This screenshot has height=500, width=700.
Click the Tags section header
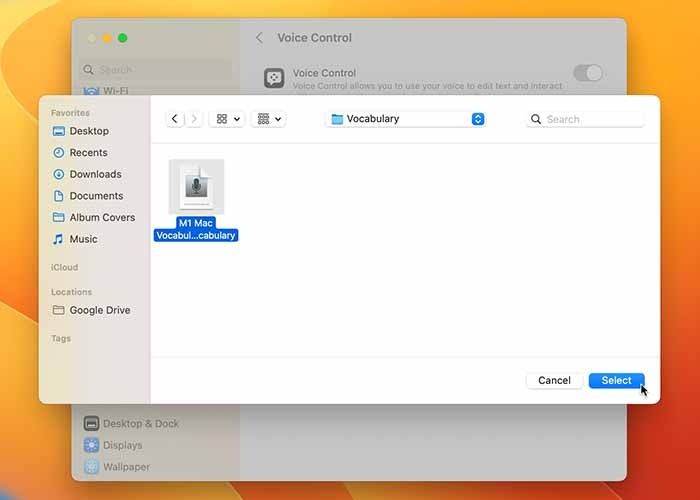click(61, 338)
